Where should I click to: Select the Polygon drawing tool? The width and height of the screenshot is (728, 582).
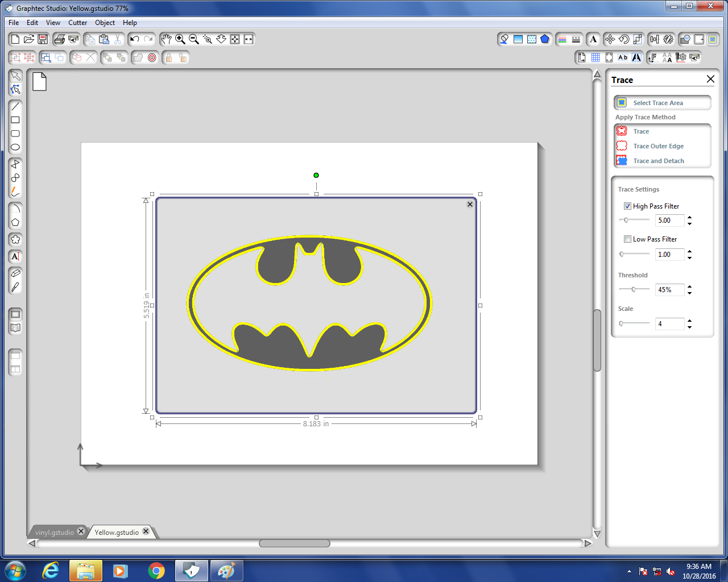[15, 222]
